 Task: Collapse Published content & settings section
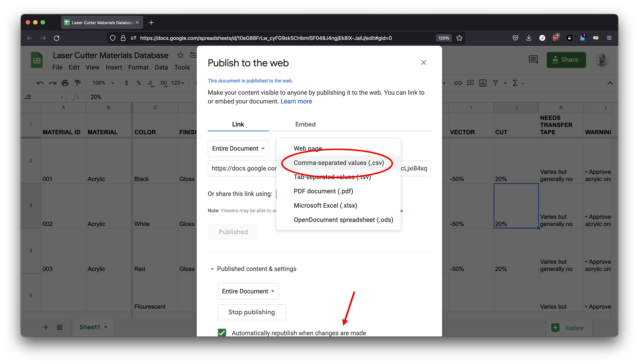click(x=212, y=269)
